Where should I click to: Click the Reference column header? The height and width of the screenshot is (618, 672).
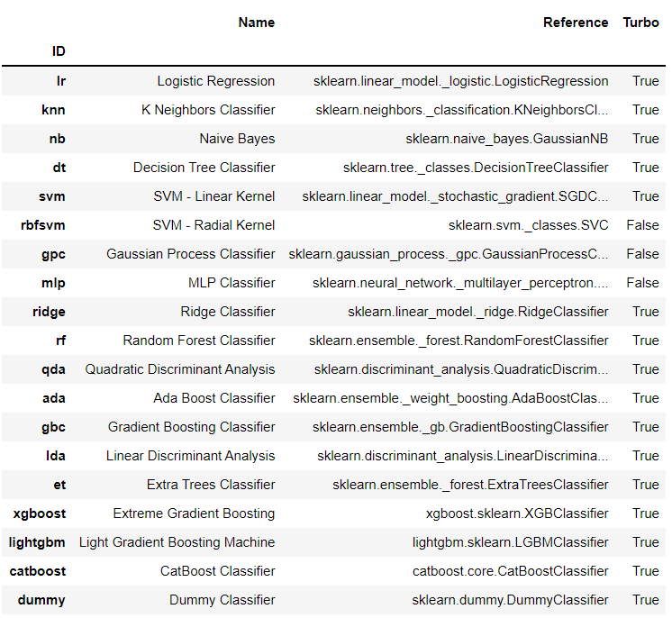click(576, 23)
